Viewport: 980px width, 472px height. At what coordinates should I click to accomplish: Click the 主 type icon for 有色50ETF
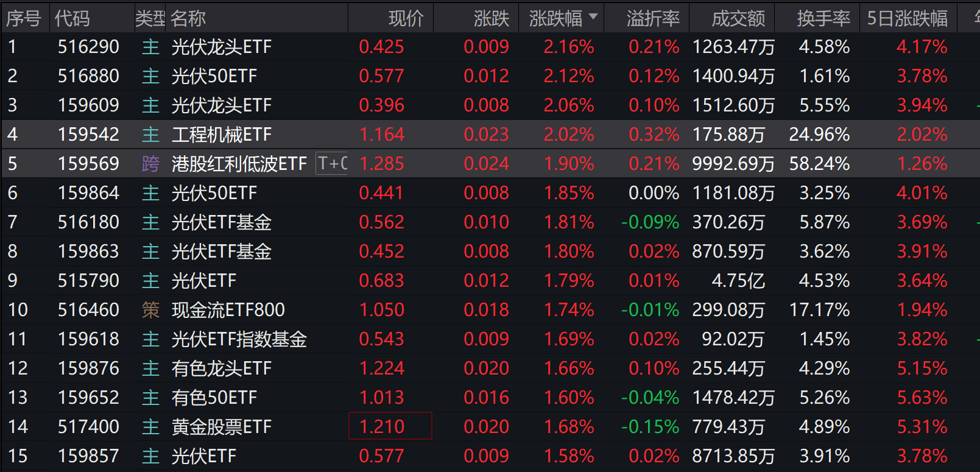[x=150, y=398]
